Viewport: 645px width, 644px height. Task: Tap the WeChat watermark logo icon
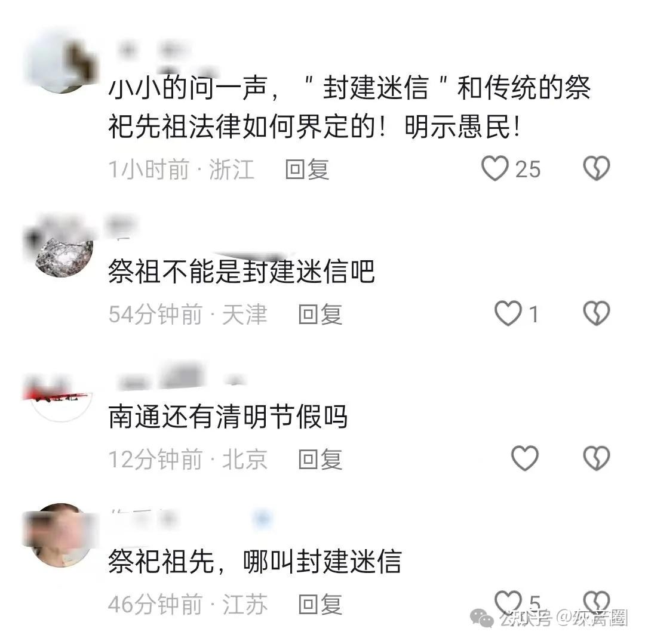point(482,617)
